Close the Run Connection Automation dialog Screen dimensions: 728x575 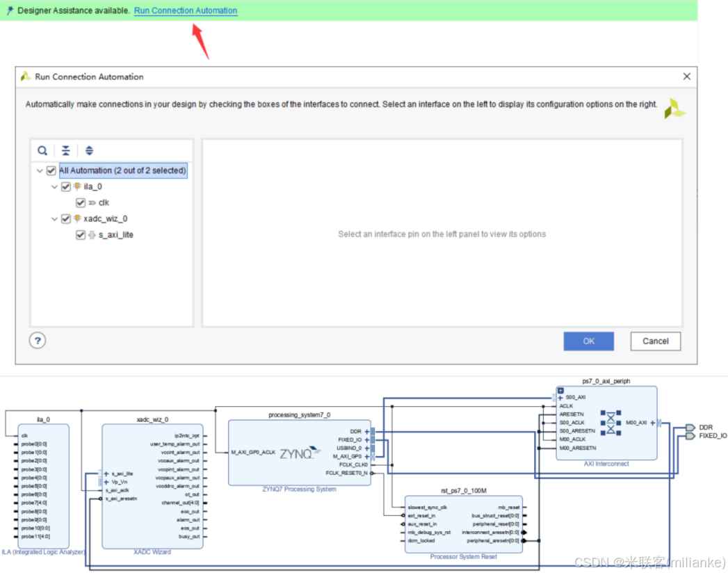687,76
